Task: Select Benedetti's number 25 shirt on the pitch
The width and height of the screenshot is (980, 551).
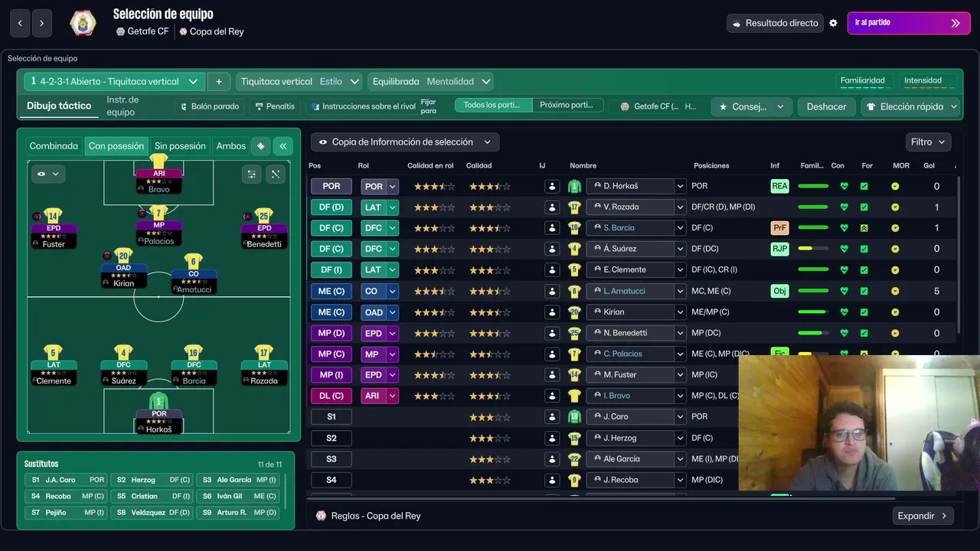Action: point(264,216)
